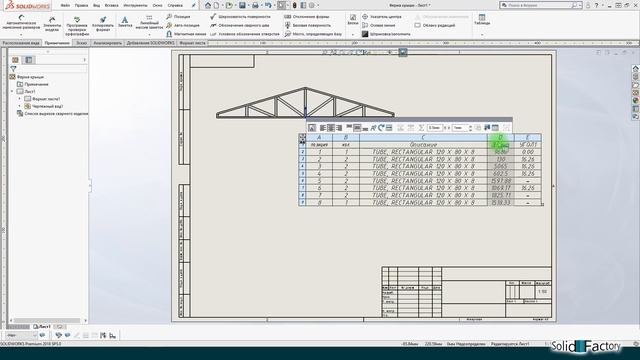Choose Магнитная линия tool

[x=186, y=34]
